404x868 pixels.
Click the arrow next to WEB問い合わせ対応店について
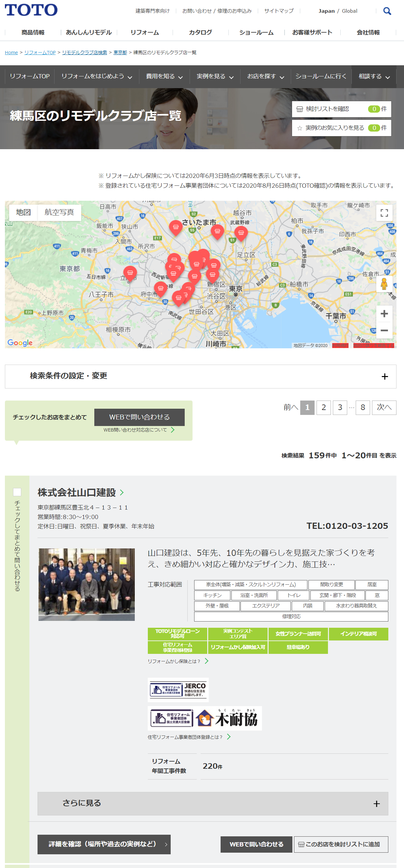173,430
